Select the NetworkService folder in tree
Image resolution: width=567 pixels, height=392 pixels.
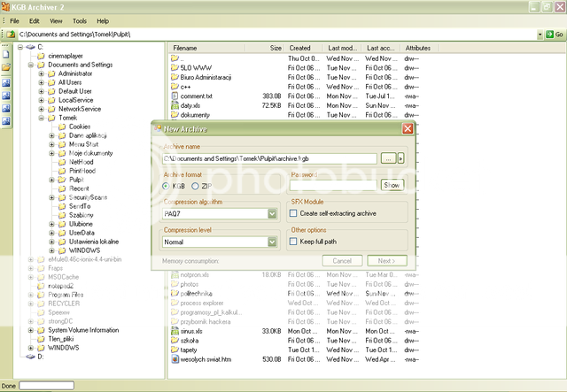tap(80, 109)
